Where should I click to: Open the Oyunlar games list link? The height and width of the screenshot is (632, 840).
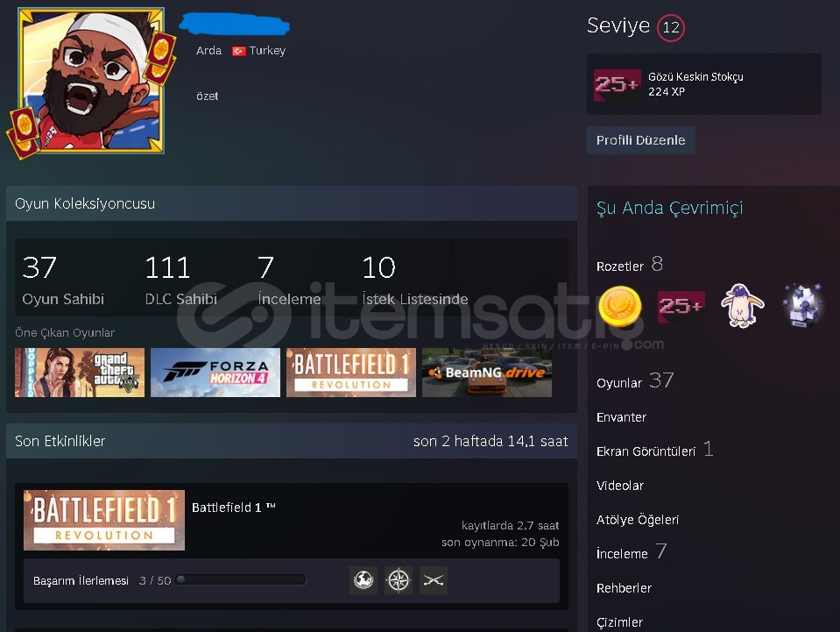(x=618, y=383)
